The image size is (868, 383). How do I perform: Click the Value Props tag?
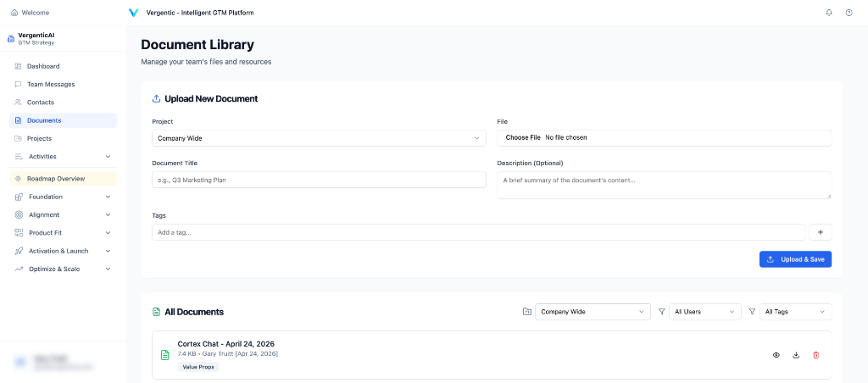coord(198,367)
